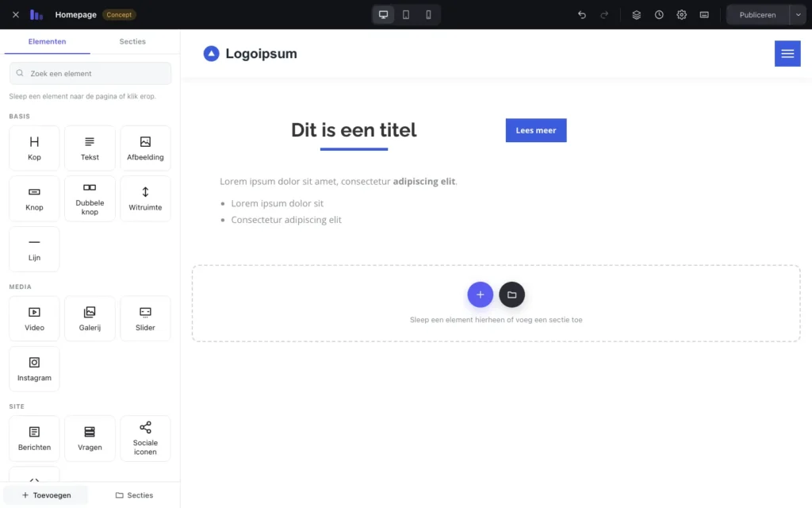The image size is (812, 508).
Task: Select the Elementen tab
Action: (47, 41)
